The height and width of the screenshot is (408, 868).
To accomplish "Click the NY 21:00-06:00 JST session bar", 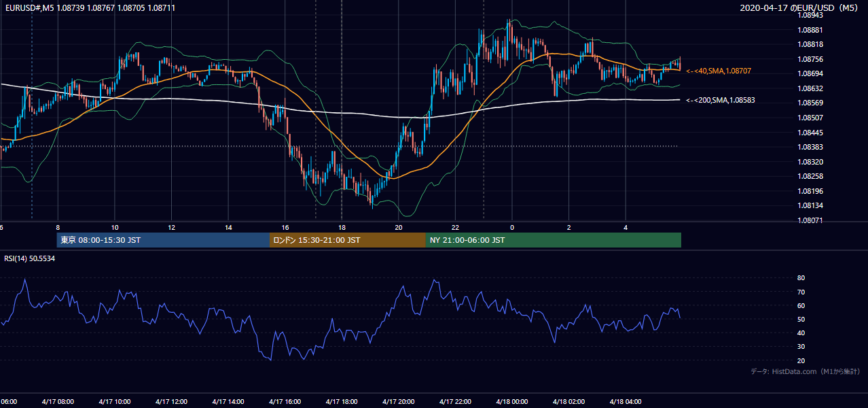I will pyautogui.click(x=554, y=240).
